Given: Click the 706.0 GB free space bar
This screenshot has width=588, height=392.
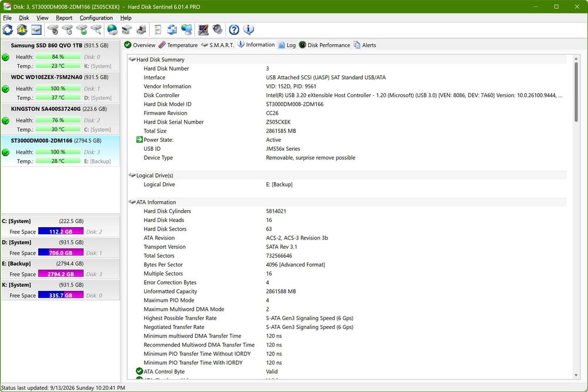Looking at the screenshot, I should (61, 253).
